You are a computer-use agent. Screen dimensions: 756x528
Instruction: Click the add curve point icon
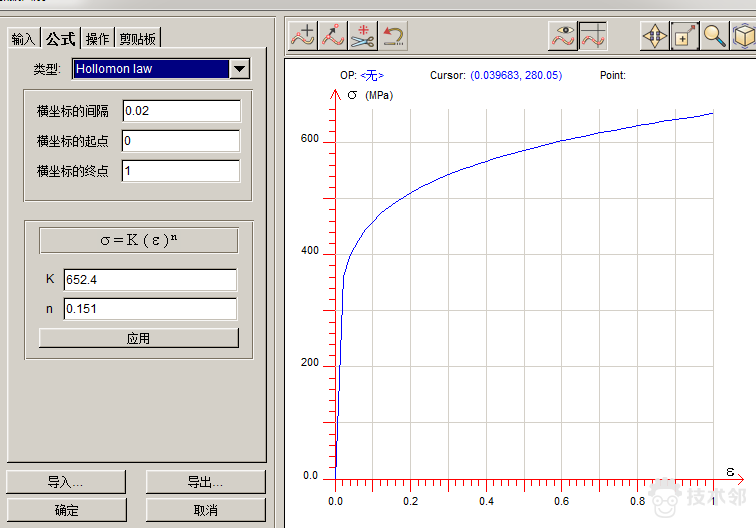click(x=303, y=36)
